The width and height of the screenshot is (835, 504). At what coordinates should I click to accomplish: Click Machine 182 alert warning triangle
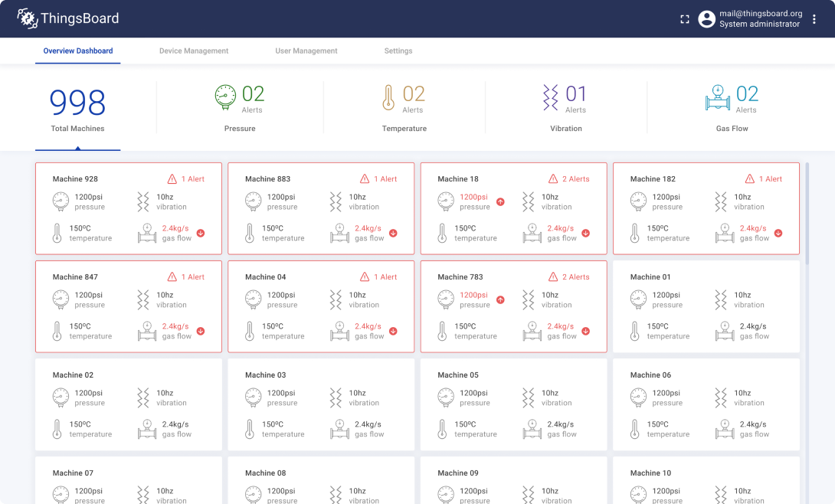(750, 178)
